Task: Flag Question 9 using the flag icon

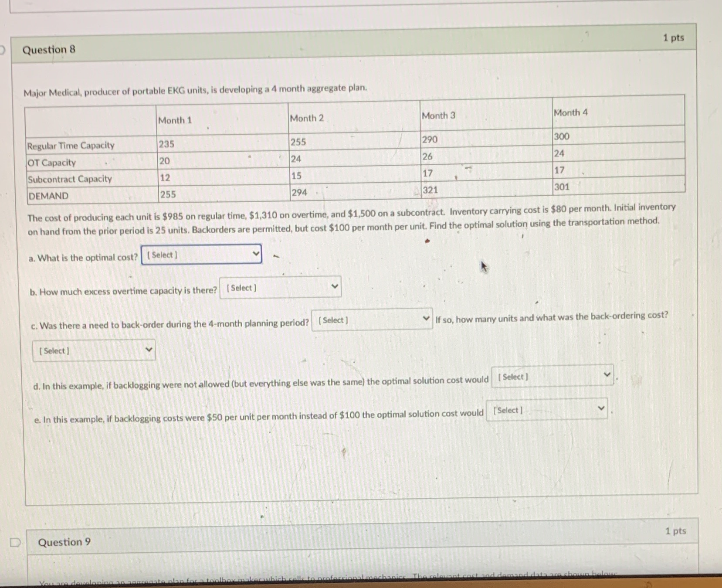Action: pos(15,542)
